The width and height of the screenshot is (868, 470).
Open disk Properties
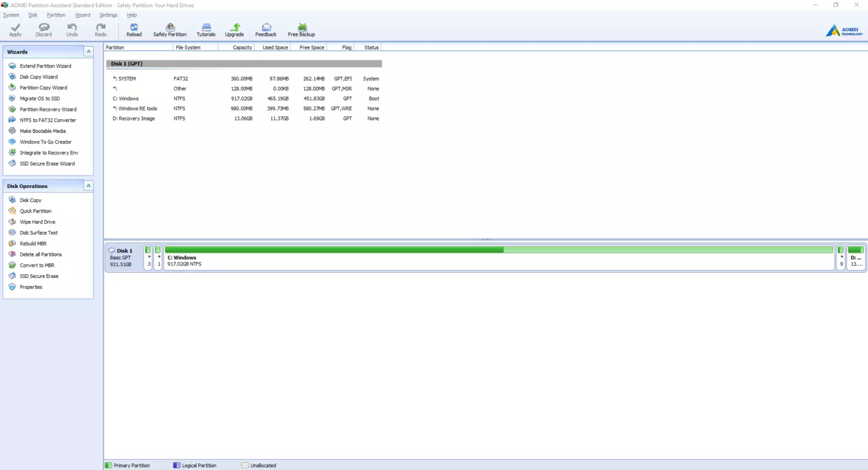click(31, 287)
